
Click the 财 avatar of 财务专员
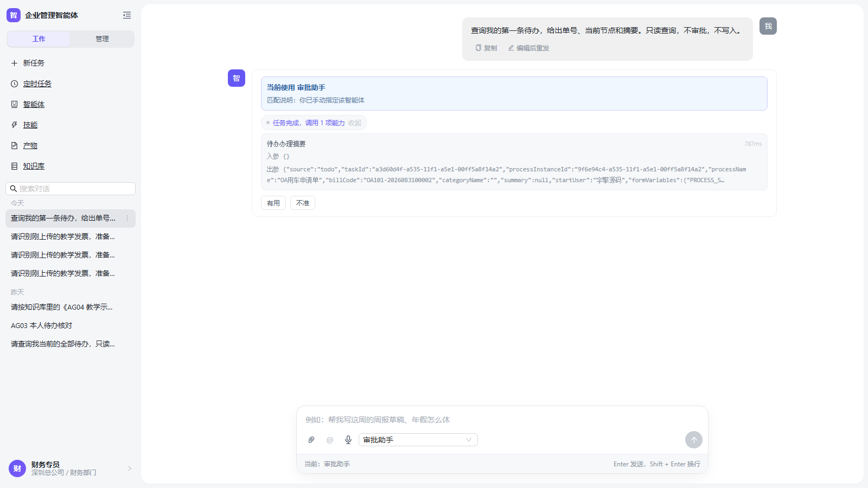pos(17,468)
